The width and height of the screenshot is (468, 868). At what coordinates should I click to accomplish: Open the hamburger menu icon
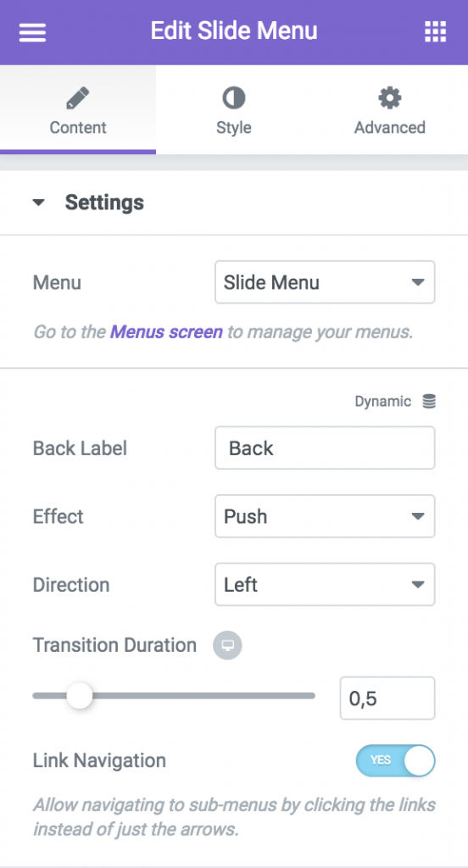point(33,31)
